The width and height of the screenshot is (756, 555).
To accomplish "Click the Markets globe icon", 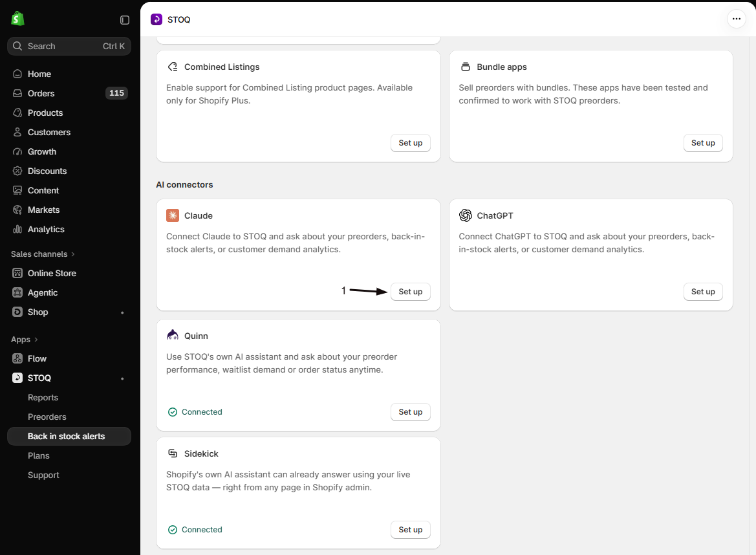I will 17,210.
